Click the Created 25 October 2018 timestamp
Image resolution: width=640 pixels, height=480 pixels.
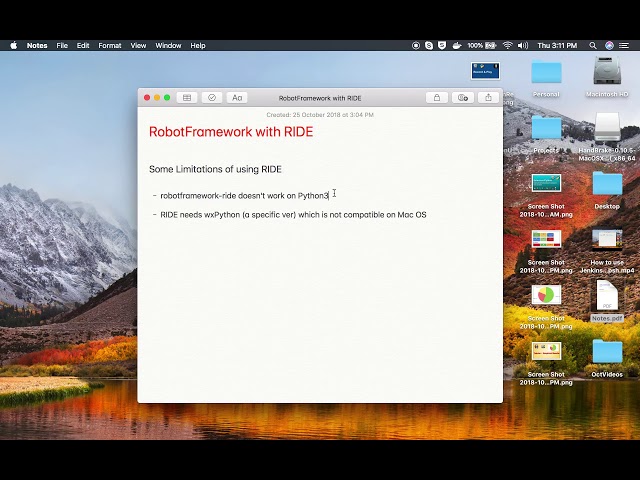pos(320,115)
